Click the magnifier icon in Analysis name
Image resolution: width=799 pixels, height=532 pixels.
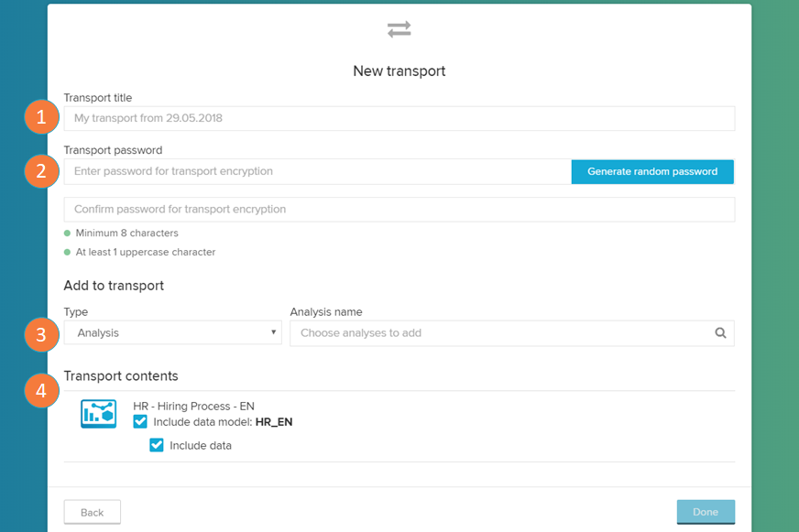(x=720, y=333)
